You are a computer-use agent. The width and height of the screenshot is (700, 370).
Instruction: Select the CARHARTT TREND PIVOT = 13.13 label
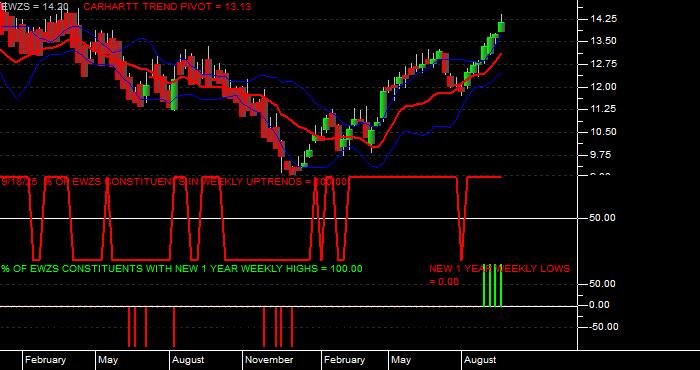[x=167, y=7]
